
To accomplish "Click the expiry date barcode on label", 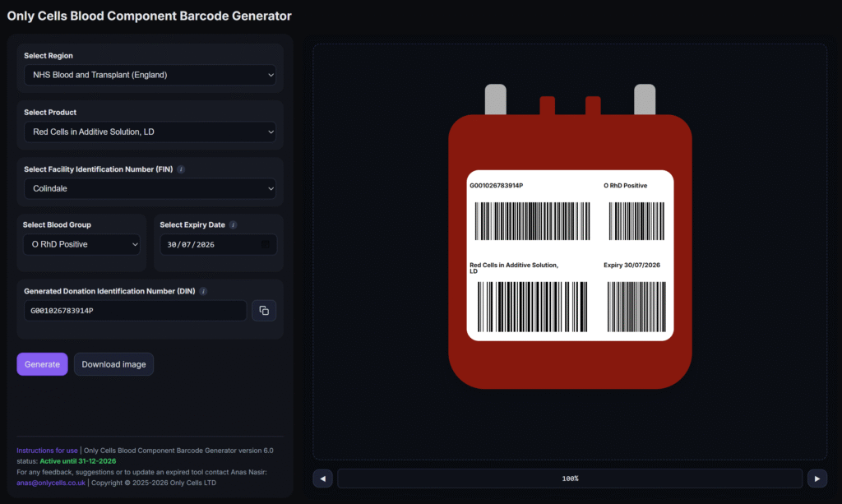I will (x=636, y=307).
